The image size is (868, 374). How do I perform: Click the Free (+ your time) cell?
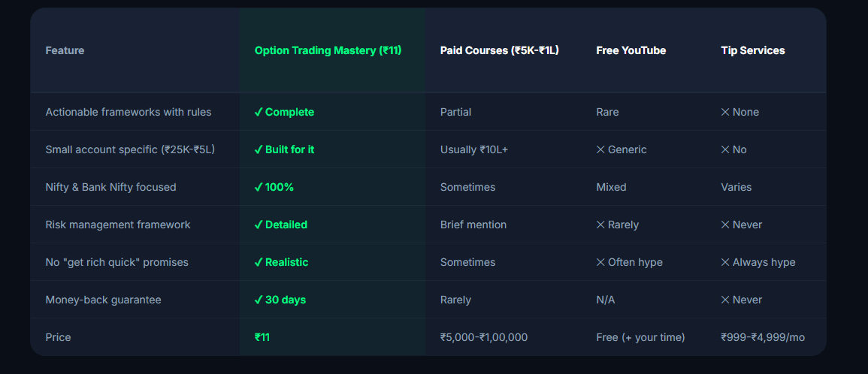(640, 337)
